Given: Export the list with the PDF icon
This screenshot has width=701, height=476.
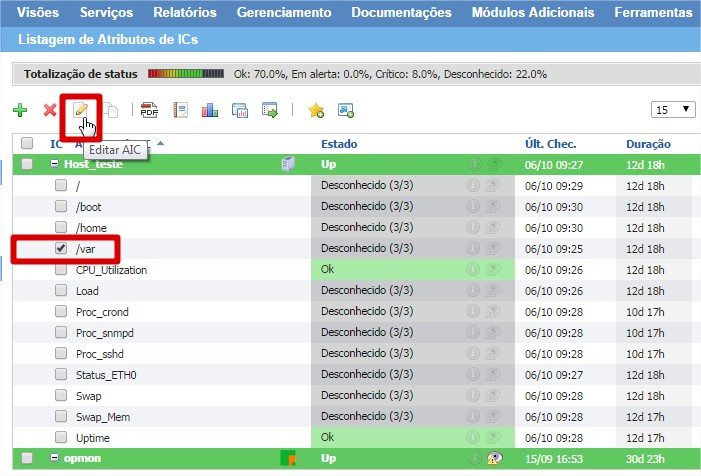Looking at the screenshot, I should [x=149, y=110].
